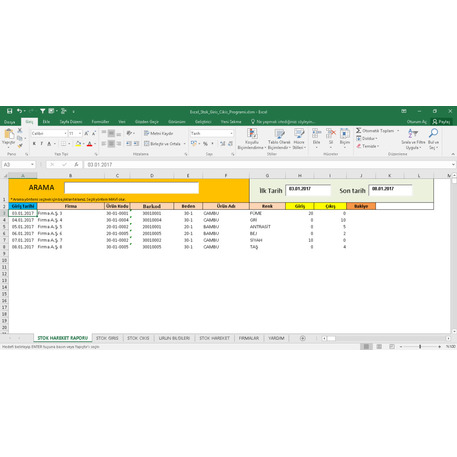The width and height of the screenshot is (457, 457).
Task: Click the Paylaş share button
Action: (x=441, y=122)
